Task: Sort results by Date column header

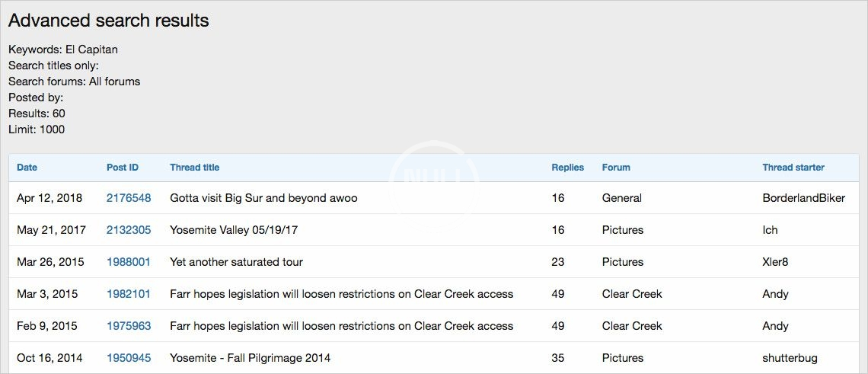Action: 27,168
